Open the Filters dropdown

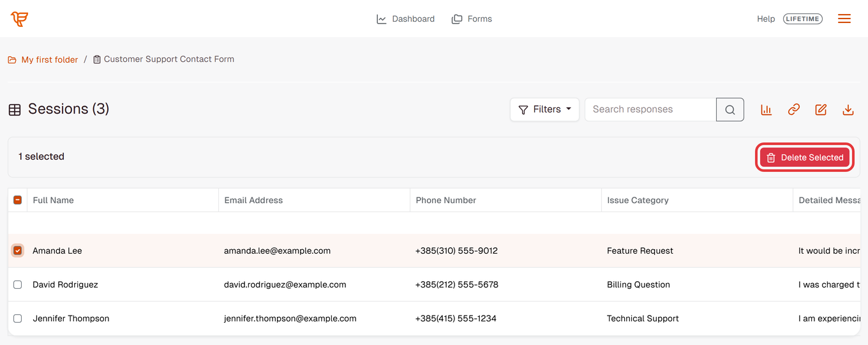point(544,109)
